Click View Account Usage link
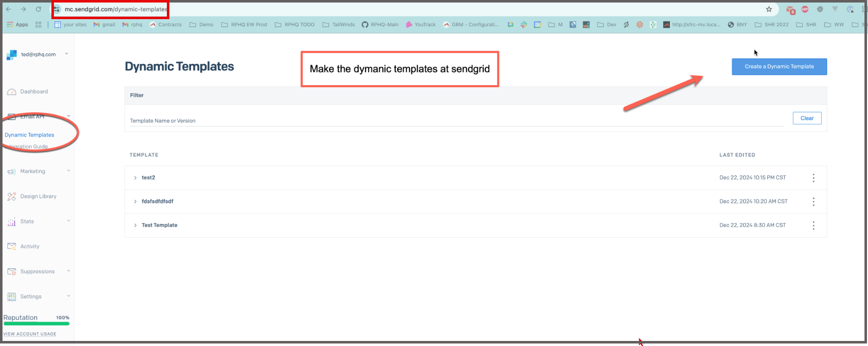Viewport: 868px width, 346px height. pos(30,334)
